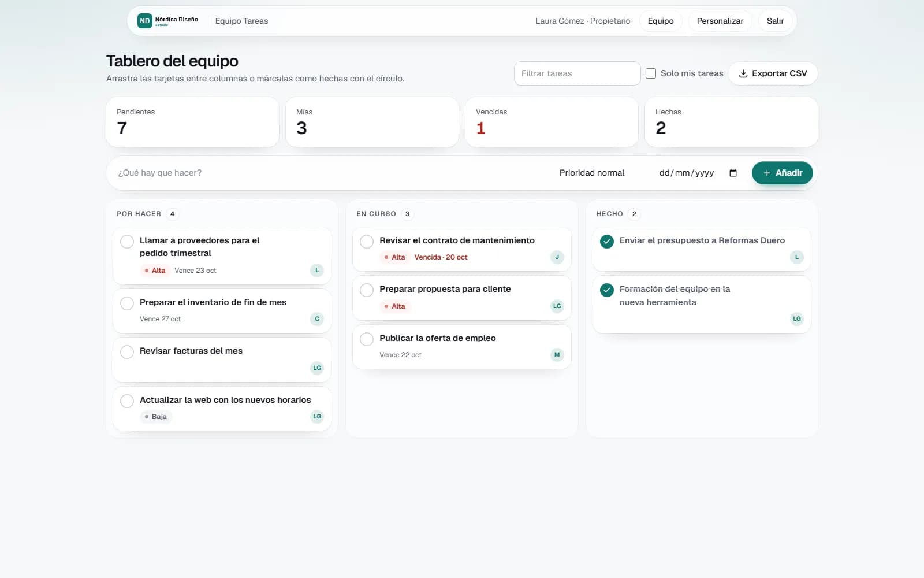Click the Vencidas stat card
This screenshot has height=578, width=924.
pyautogui.click(x=552, y=122)
